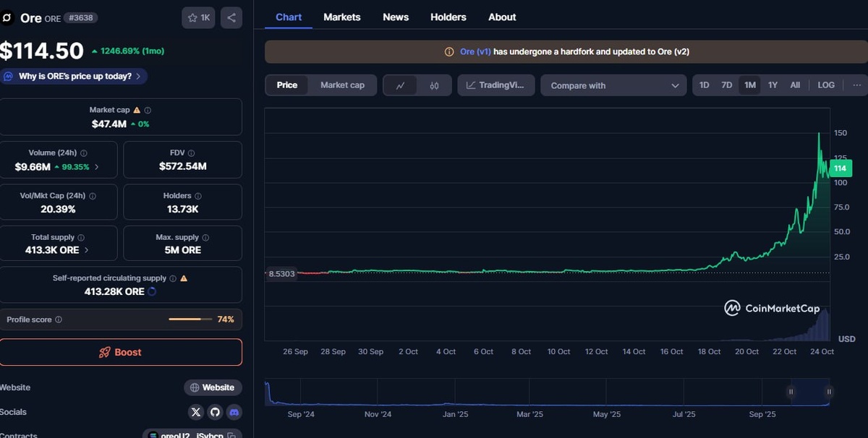Viewport: 868px width, 438px height.
Task: Open the Markets tab
Action: pos(342,17)
